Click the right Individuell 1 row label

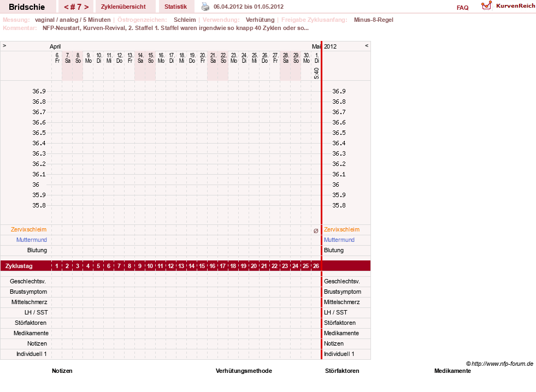(339, 354)
